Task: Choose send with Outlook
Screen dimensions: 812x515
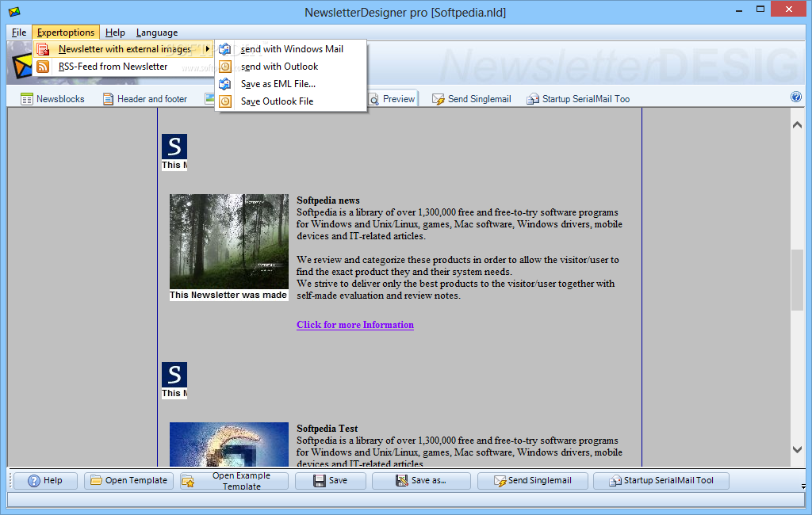Action: point(291,67)
